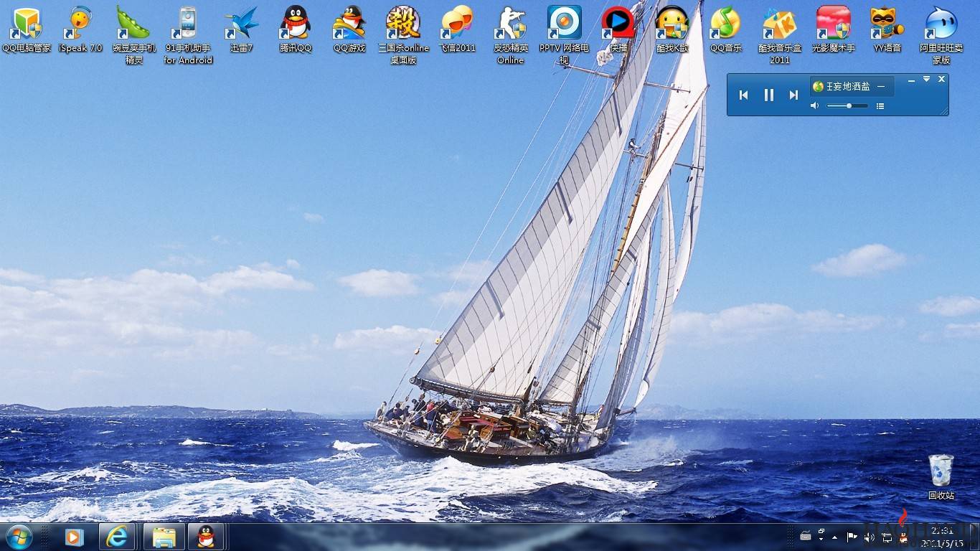Image resolution: width=980 pixels, height=551 pixels.
Task: Launch Windows Media Player from taskbar
Action: pyautogui.click(x=73, y=537)
